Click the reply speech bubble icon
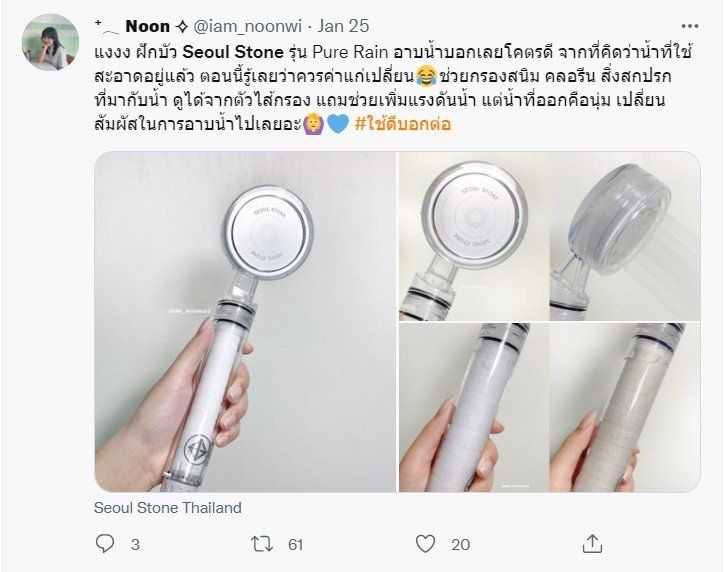724x572 pixels. [105, 544]
